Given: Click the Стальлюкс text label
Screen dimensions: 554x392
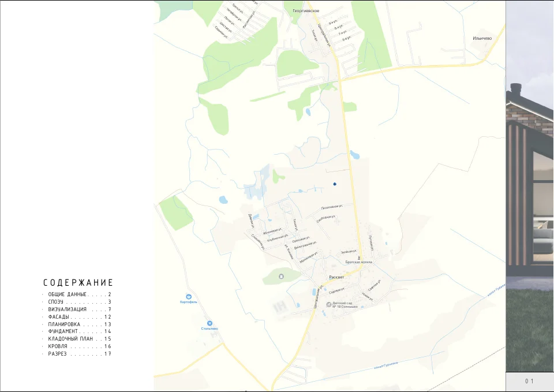Looking at the screenshot, I should (209, 328).
